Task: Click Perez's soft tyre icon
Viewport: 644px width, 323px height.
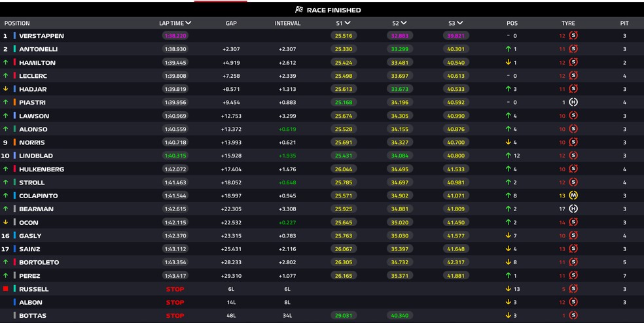Action: (x=573, y=275)
